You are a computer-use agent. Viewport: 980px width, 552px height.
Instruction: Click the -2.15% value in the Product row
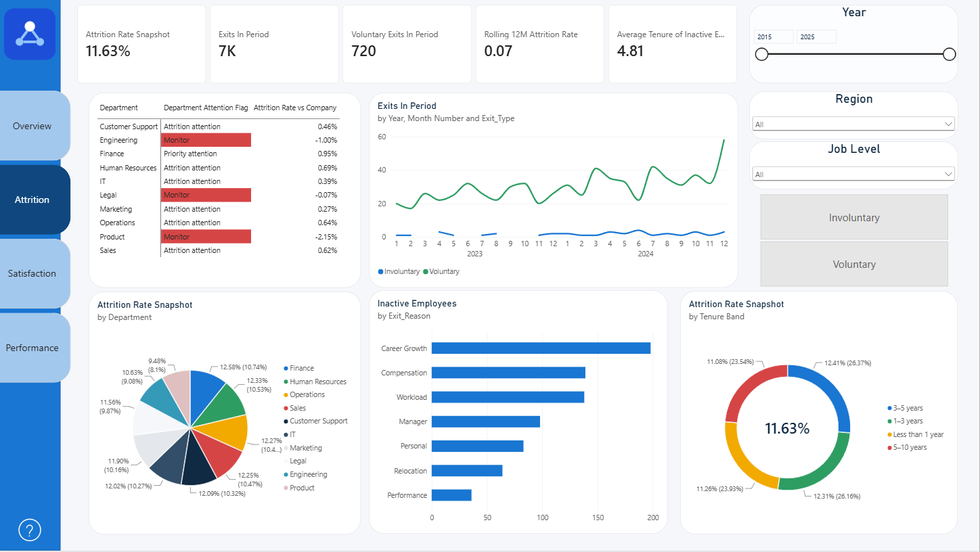pyautogui.click(x=326, y=237)
